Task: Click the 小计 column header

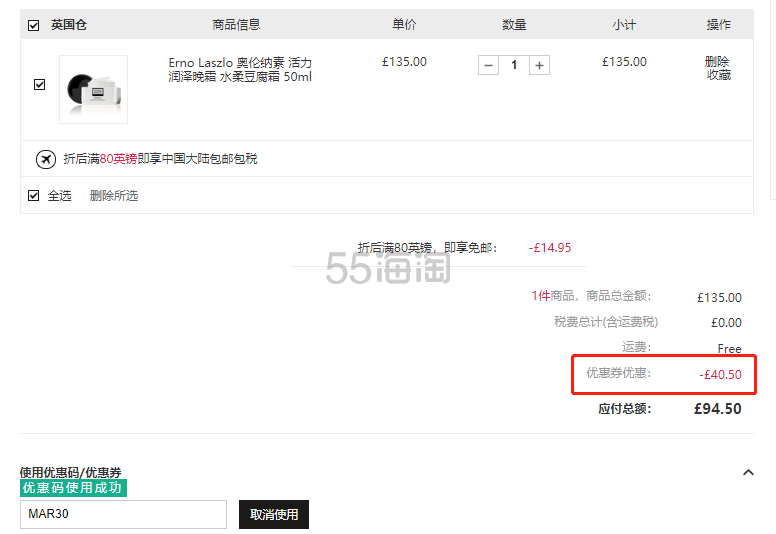Action: tap(624, 25)
